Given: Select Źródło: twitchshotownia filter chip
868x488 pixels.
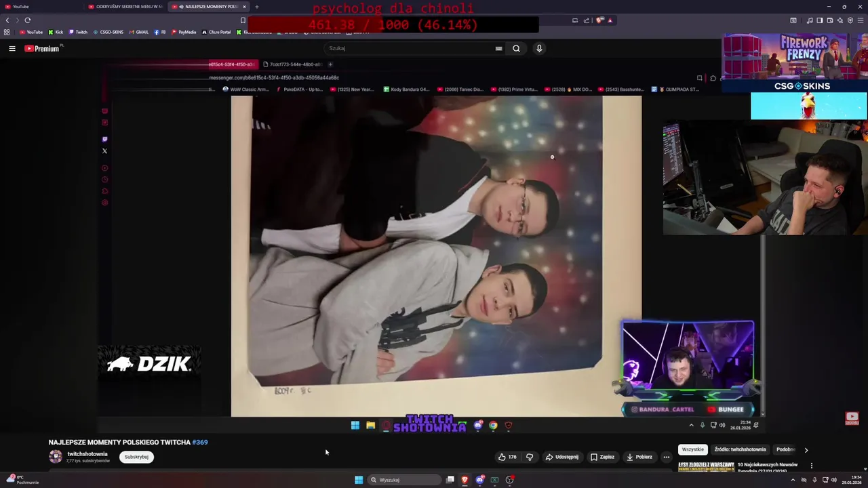Looking at the screenshot, I should (740, 449).
